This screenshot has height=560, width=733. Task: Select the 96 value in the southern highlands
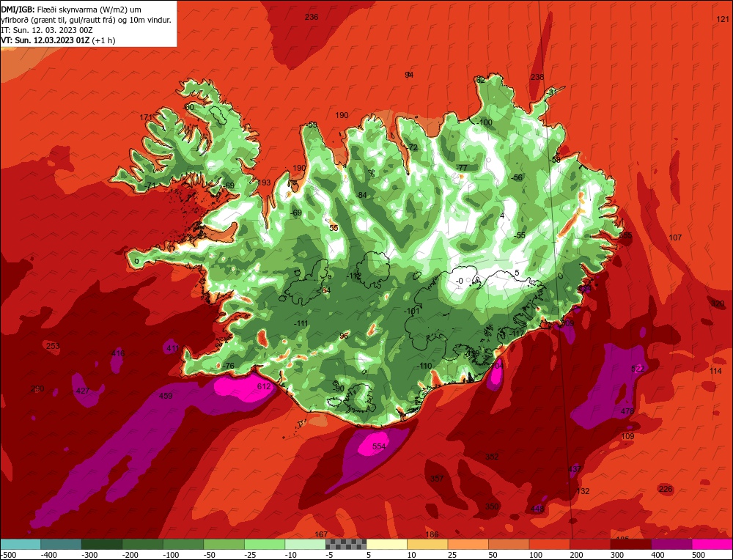tap(344, 336)
